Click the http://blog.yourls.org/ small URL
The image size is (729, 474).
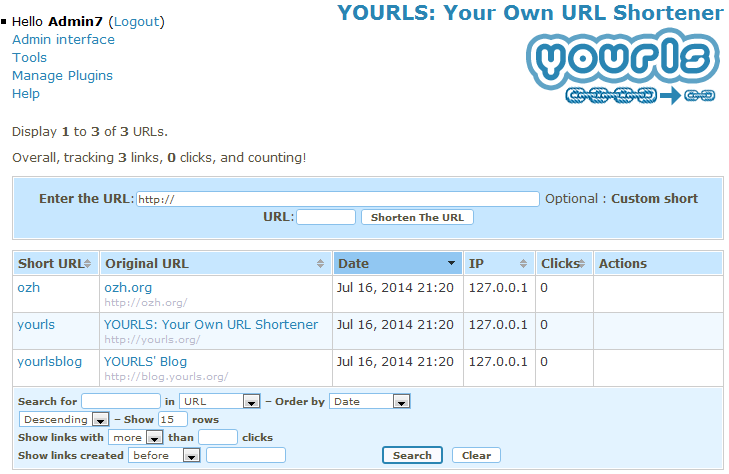pyautogui.click(x=166, y=376)
